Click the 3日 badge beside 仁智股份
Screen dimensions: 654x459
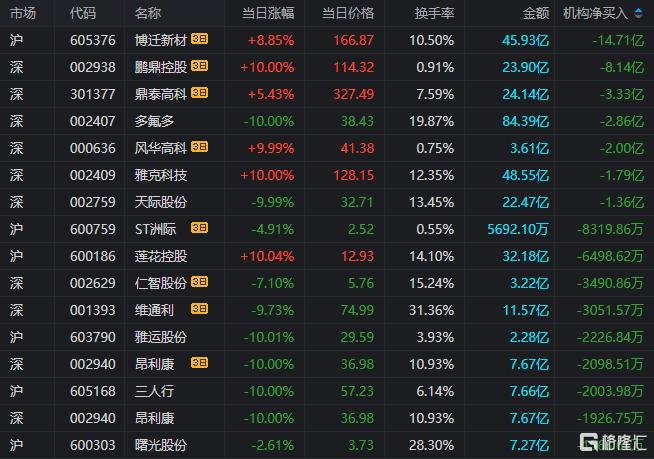(199, 282)
